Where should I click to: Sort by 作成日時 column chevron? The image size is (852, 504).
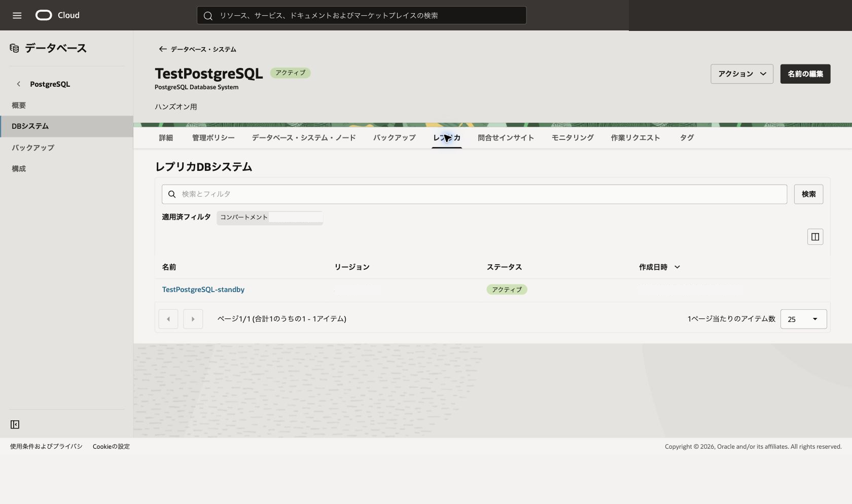(677, 267)
